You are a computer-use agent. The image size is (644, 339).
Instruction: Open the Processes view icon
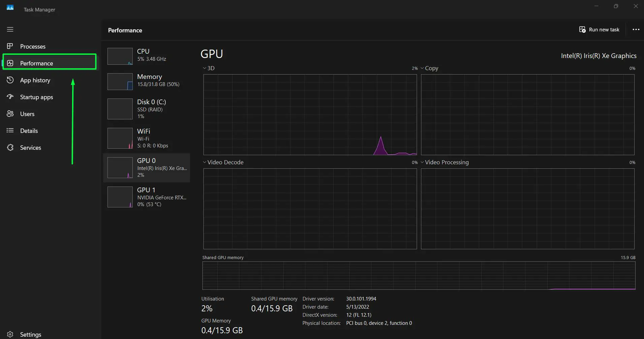click(10, 46)
